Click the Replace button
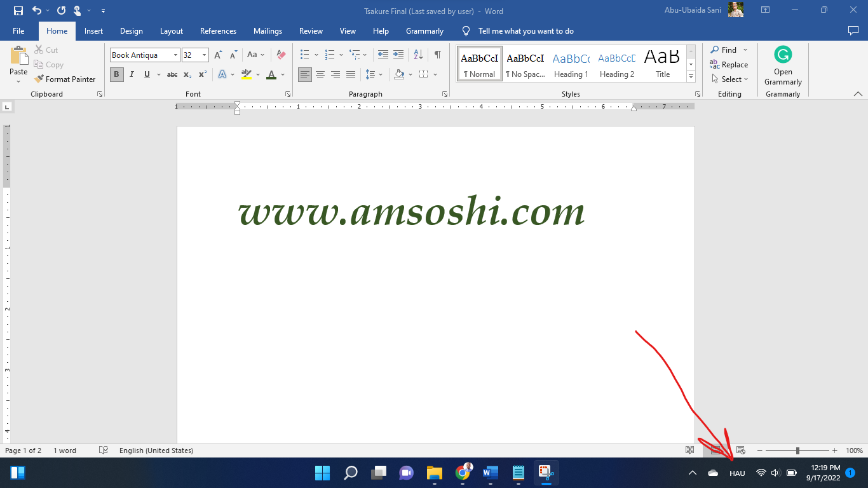 coord(729,65)
